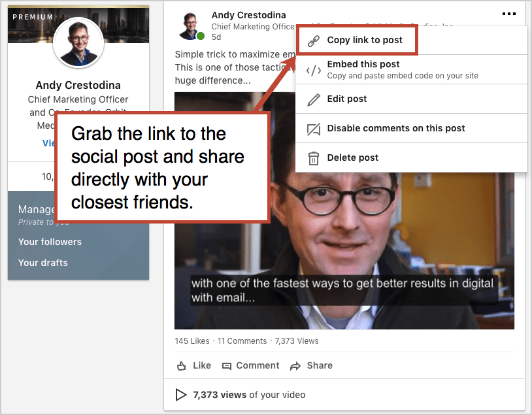Screen dimensions: 532x415
Task: Open Your drafts link
Action: tap(42, 263)
